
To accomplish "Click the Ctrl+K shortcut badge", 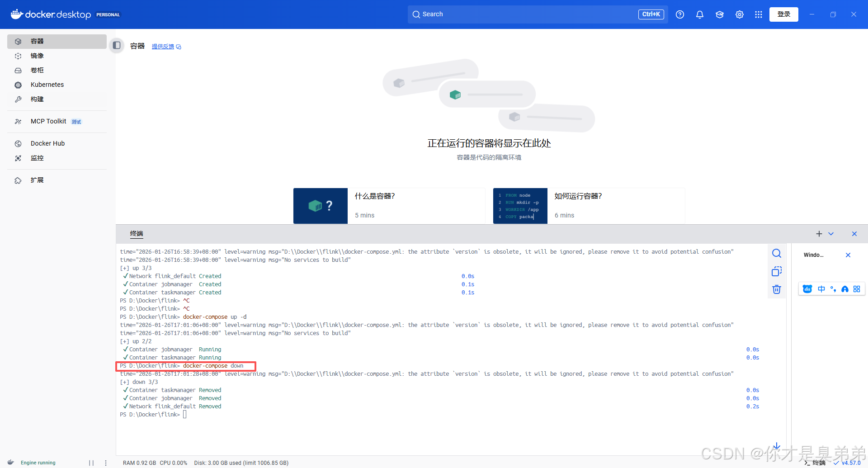I will coord(651,14).
